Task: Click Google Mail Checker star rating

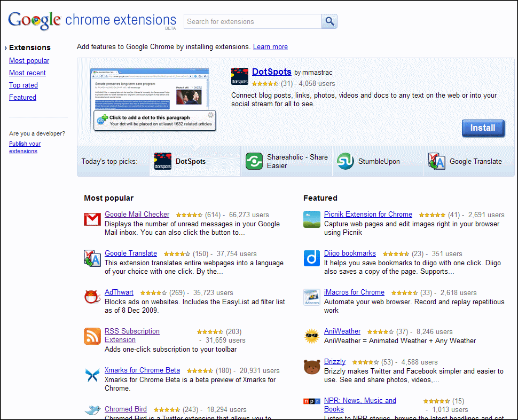Action: coord(189,215)
